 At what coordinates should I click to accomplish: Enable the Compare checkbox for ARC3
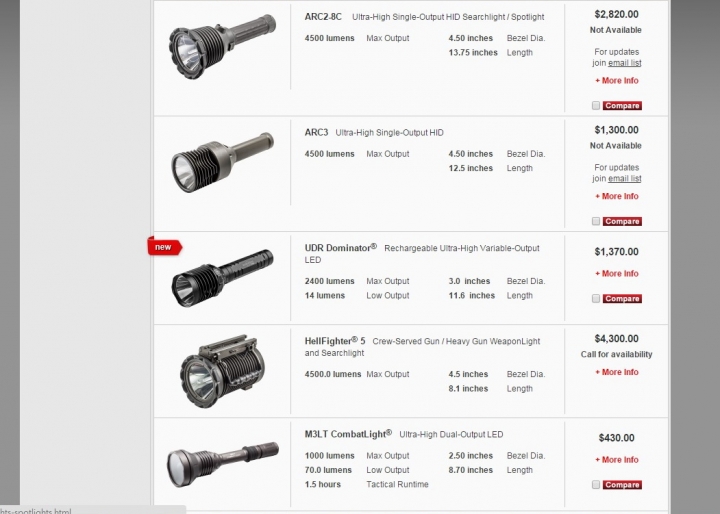tap(596, 221)
